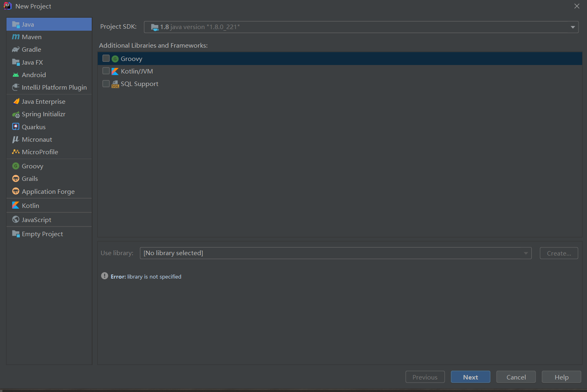Select Quarkus in the sidebar list

[x=49, y=127]
